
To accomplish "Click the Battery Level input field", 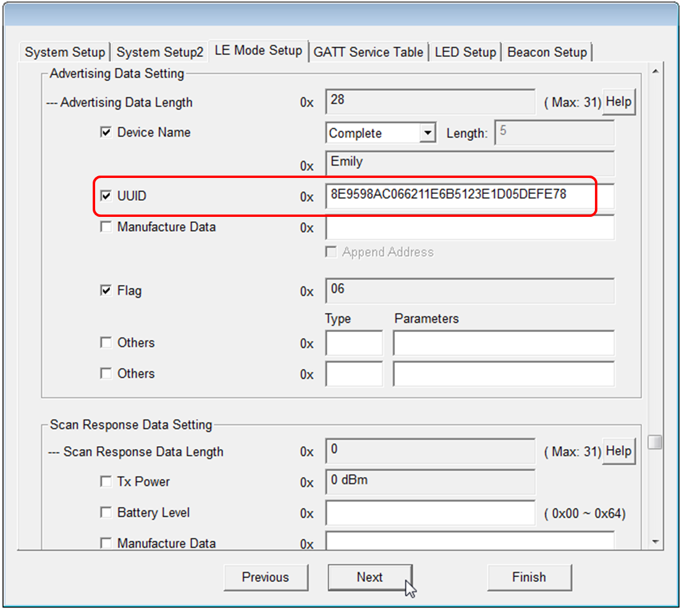I will click(x=430, y=513).
